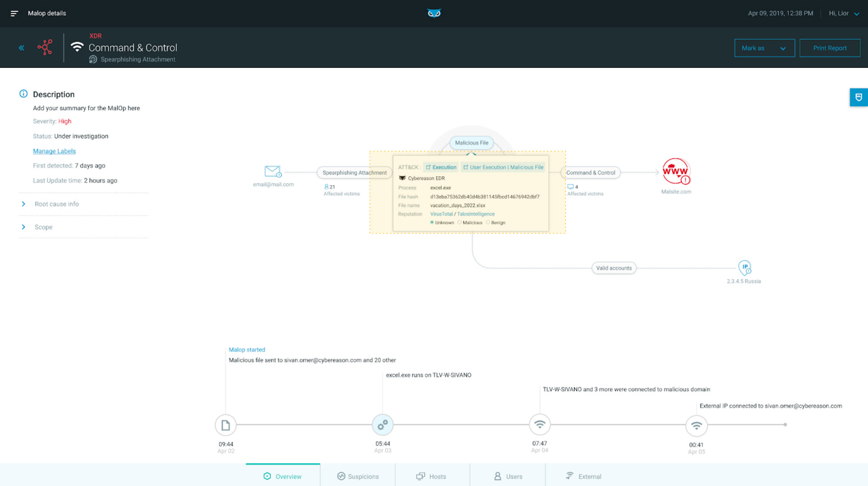Viewport: 868px width, 486px height.
Task: Click 'excel.exe runs on TLV-W-SIVANO' event text
Action: point(429,375)
